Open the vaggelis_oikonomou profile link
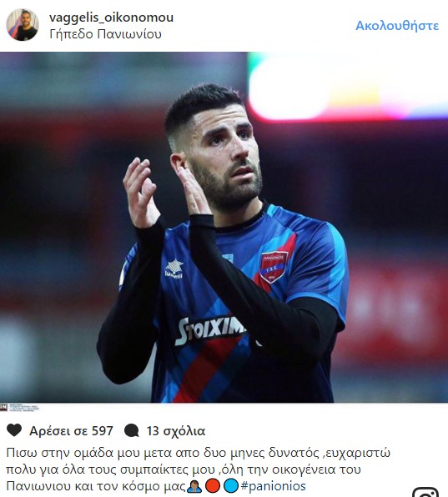 click(111, 18)
